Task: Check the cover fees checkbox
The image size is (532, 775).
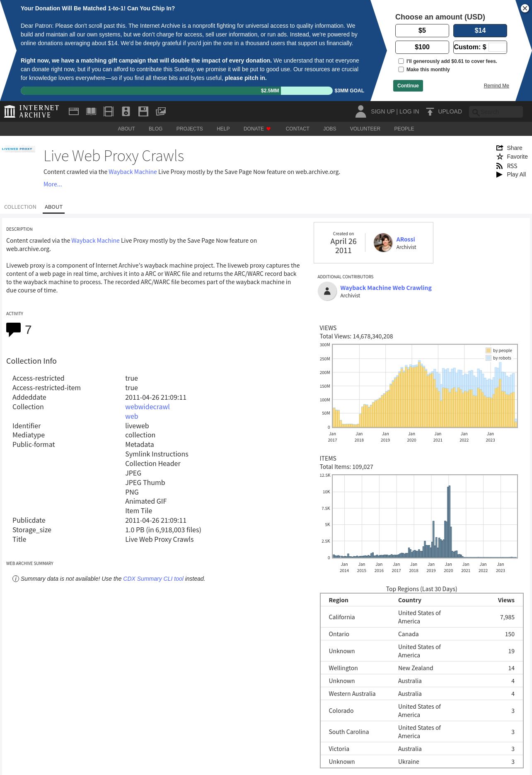Action: [x=401, y=61]
